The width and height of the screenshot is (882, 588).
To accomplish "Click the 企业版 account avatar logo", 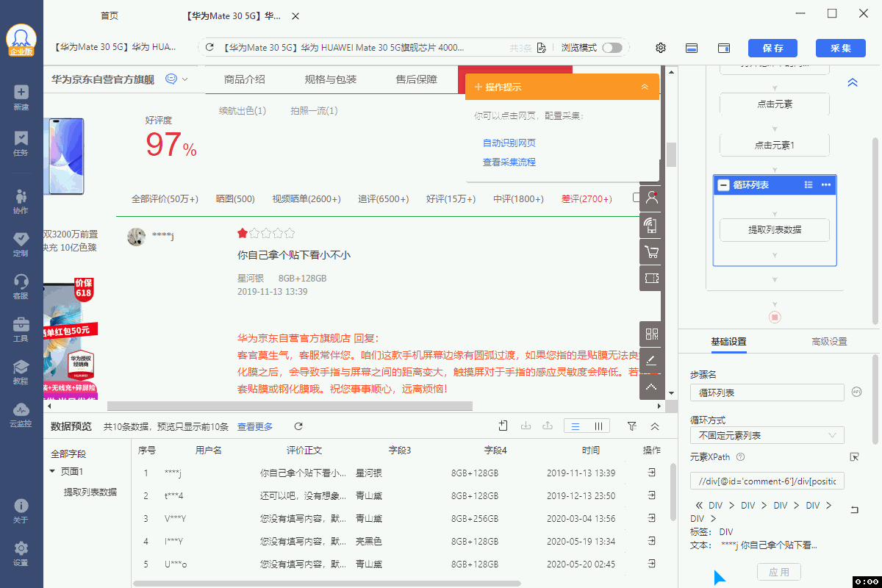I will pos(21,40).
